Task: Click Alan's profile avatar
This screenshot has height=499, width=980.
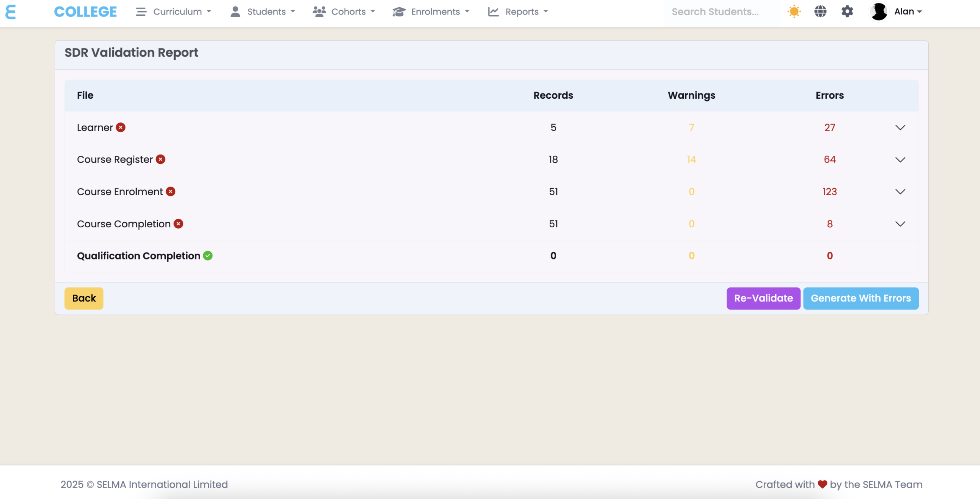Action: pyautogui.click(x=879, y=11)
